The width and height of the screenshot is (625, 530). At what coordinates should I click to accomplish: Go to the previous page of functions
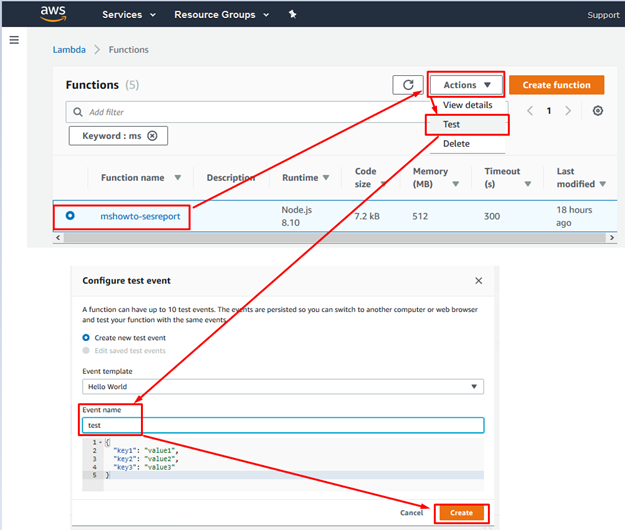(530, 111)
